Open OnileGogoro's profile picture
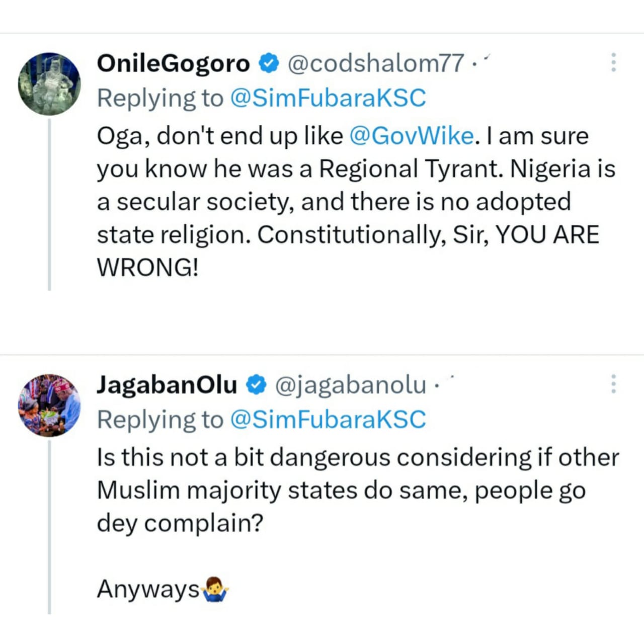Viewport: 644px width, 644px height. pos(49,84)
